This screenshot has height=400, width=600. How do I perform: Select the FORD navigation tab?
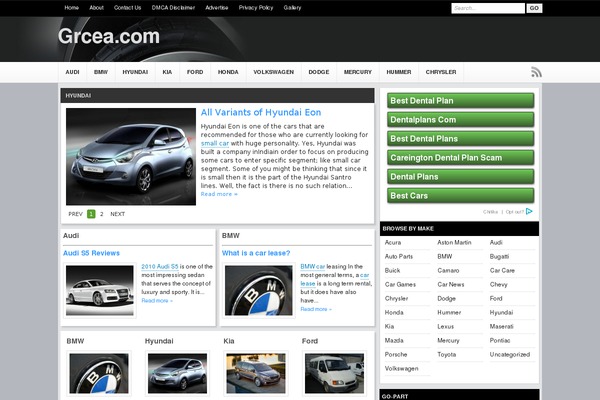pyautogui.click(x=195, y=72)
